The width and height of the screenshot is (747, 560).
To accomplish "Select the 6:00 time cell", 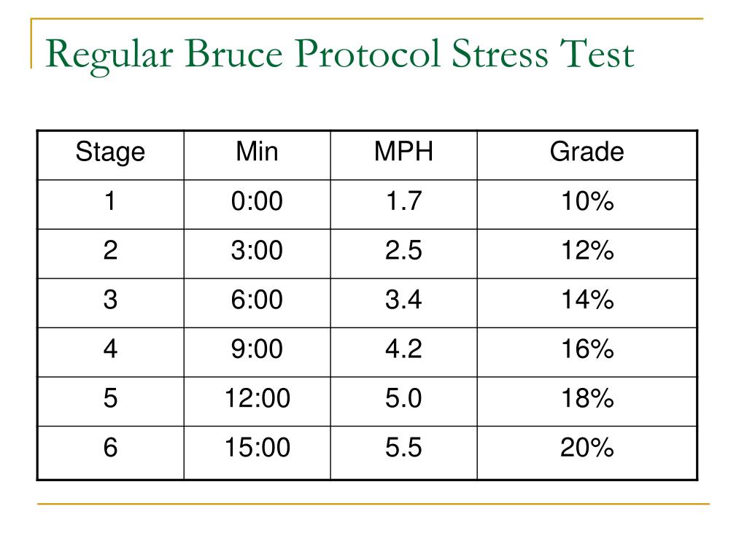I will pyautogui.click(x=257, y=300).
